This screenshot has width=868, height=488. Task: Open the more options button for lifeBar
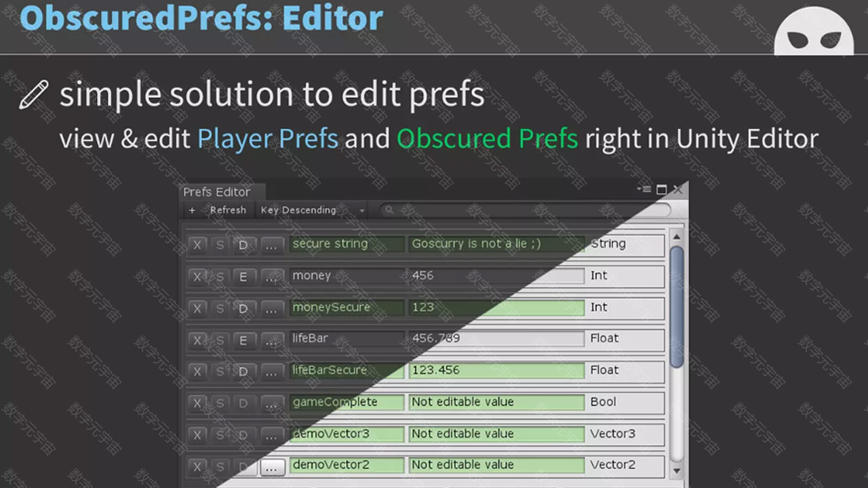coord(271,340)
